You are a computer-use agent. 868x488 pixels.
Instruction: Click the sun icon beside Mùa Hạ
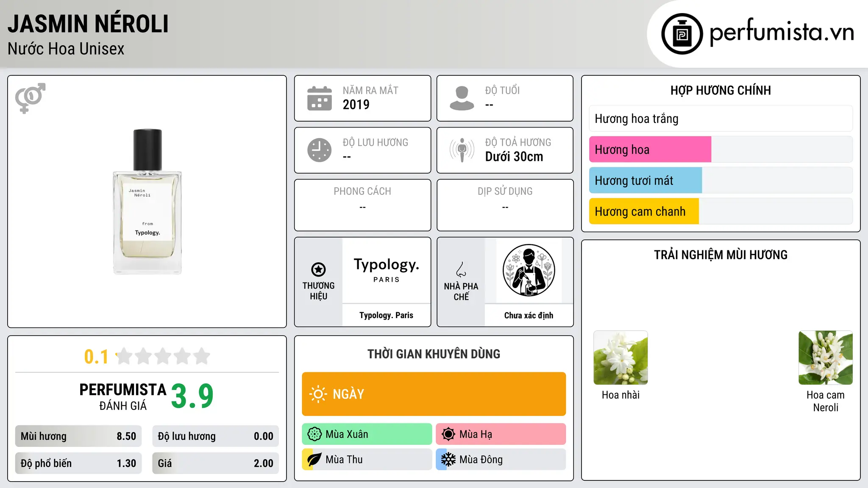pyautogui.click(x=448, y=434)
